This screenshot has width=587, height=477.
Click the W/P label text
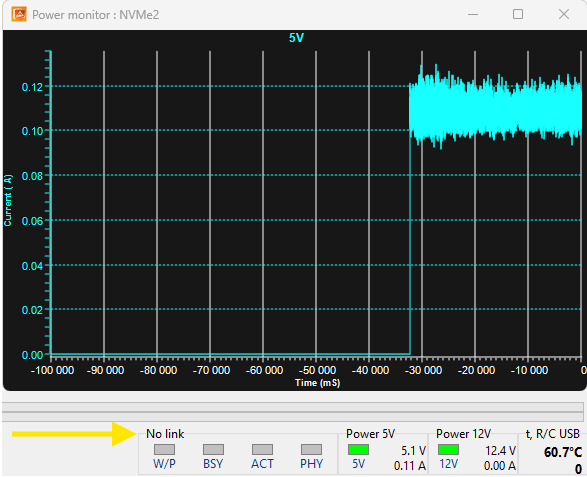tap(164, 464)
